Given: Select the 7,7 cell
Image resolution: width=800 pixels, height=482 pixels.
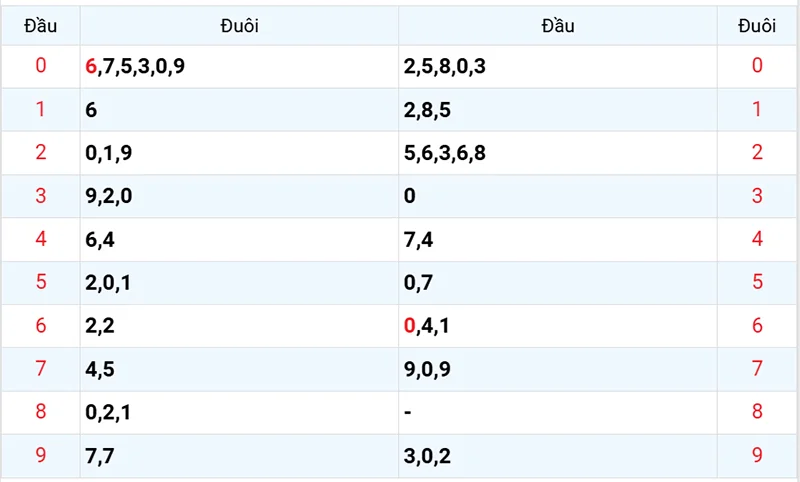Looking at the screenshot, I should pyautogui.click(x=101, y=455).
